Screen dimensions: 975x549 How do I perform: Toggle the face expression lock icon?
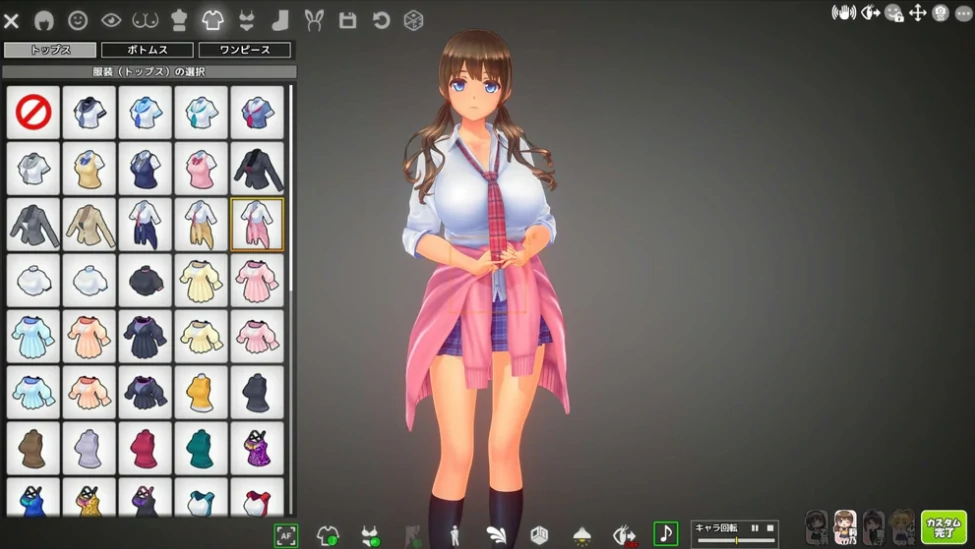coord(894,12)
